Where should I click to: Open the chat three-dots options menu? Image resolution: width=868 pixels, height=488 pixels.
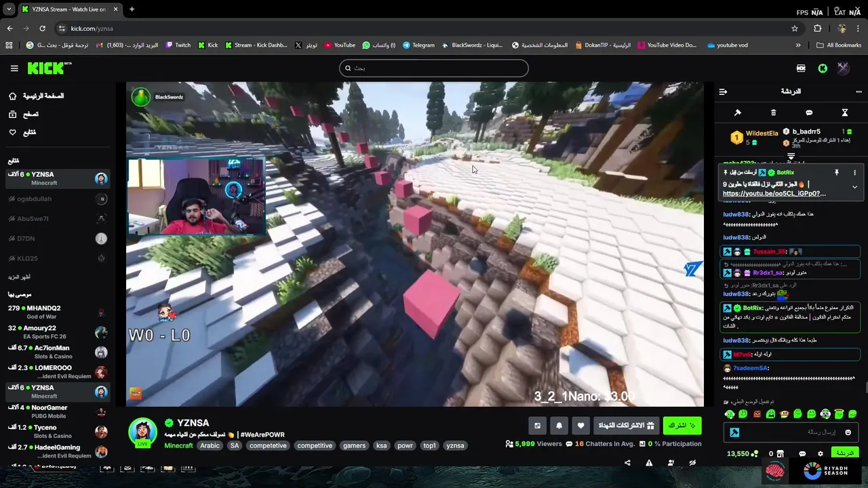point(859,91)
